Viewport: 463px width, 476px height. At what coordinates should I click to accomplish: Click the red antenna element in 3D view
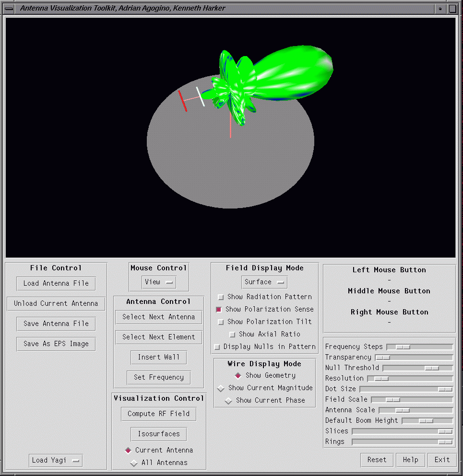183,101
